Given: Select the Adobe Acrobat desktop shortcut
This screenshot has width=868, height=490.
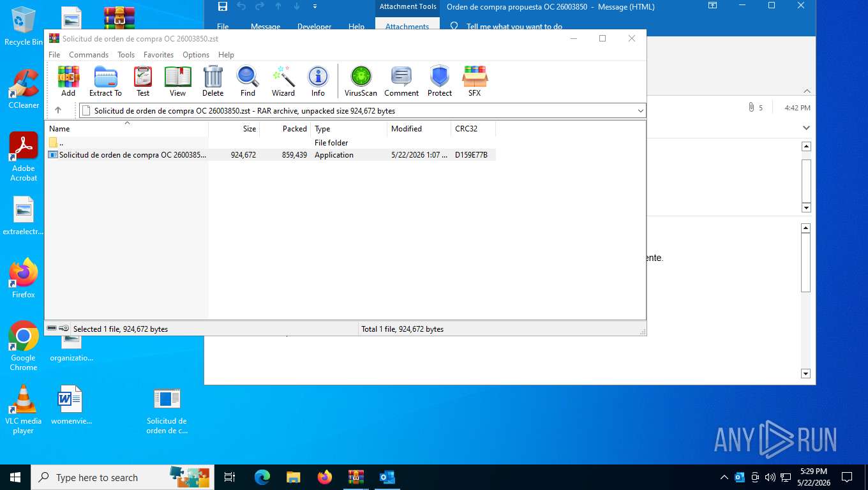Looking at the screenshot, I should (24, 157).
